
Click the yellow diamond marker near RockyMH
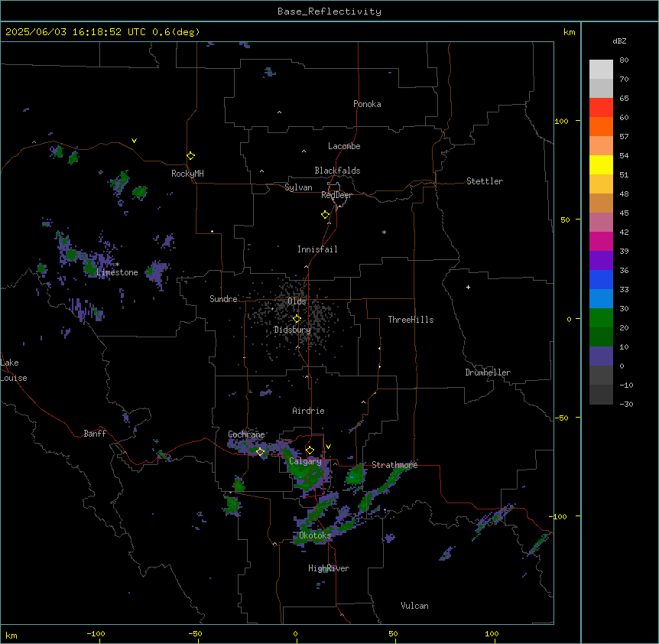coord(191,156)
